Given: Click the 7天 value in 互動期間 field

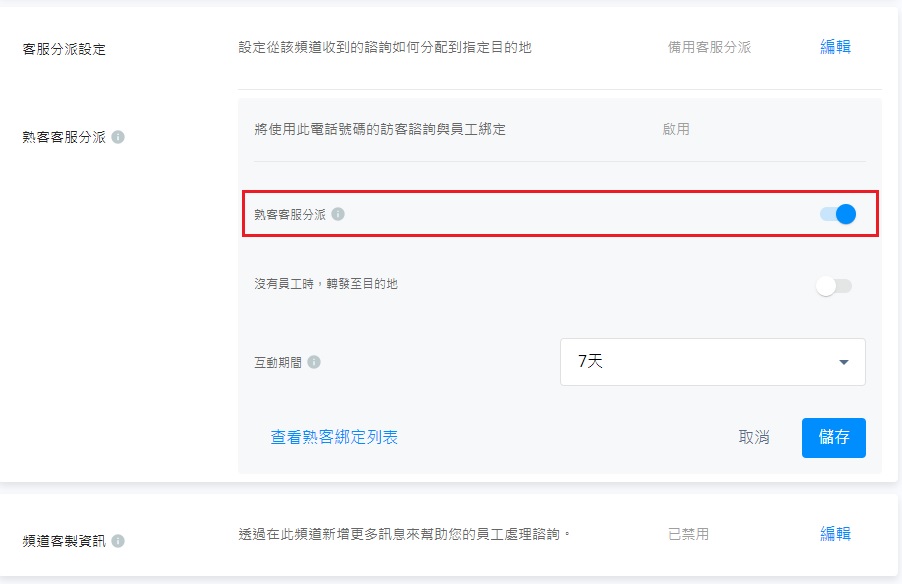Looking at the screenshot, I should coord(591,362).
